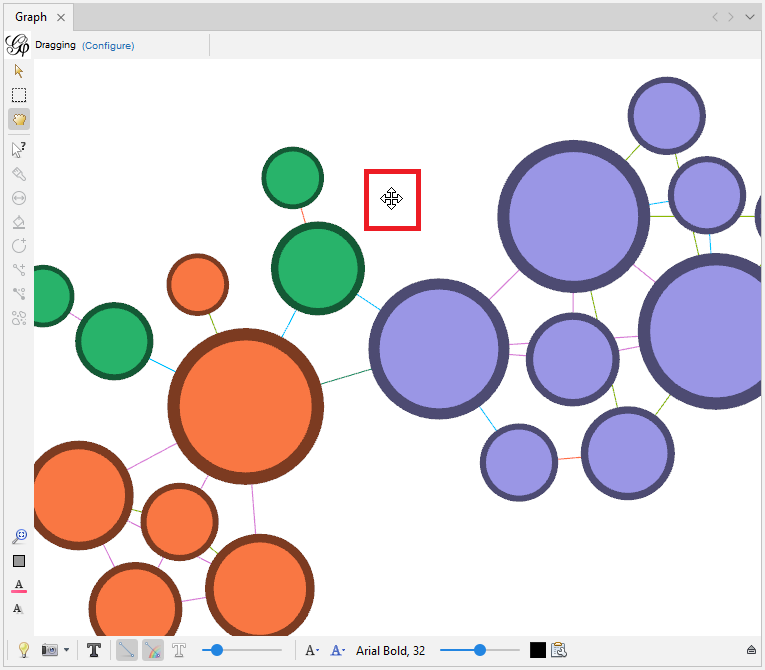The image size is (765, 670).
Task: Reset label visibility A icon
Action: (19, 609)
